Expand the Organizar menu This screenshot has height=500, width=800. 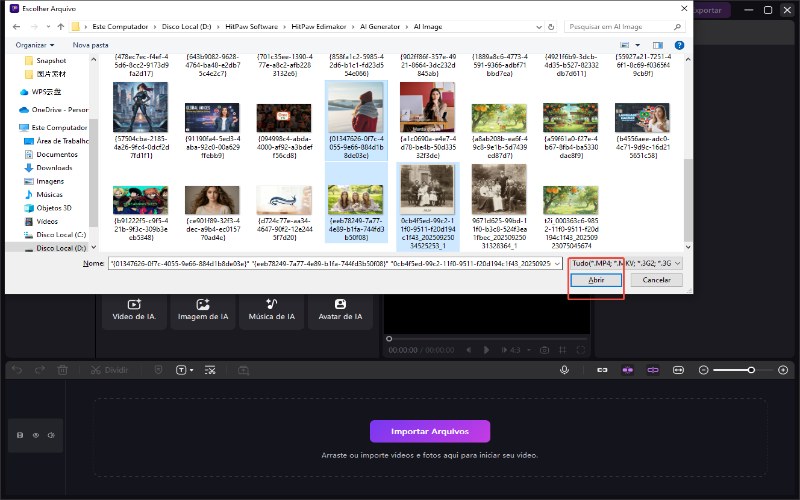(36, 45)
